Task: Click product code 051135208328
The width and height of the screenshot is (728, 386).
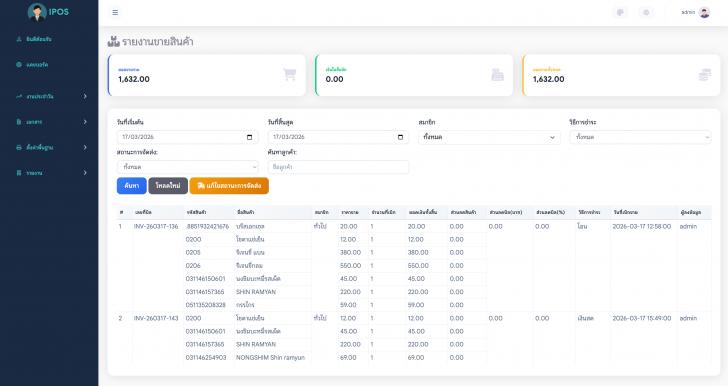Action: [205, 305]
